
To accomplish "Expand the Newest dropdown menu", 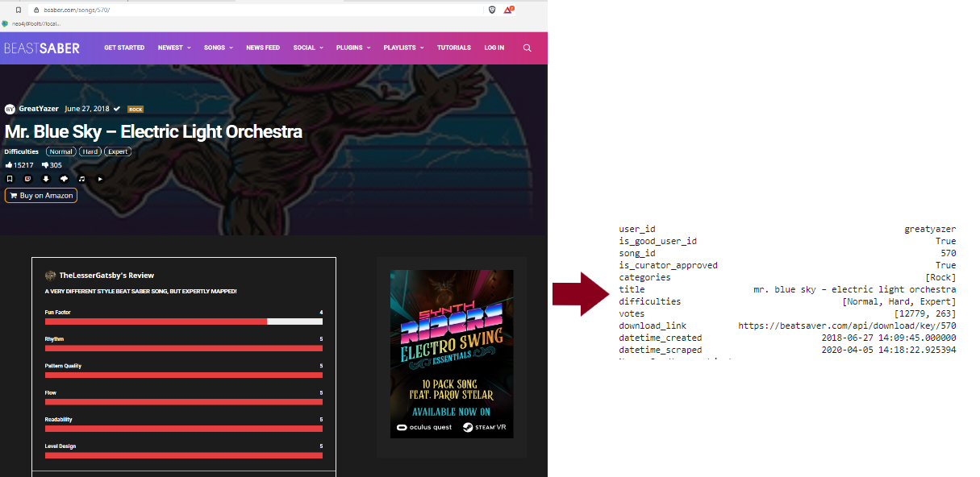I will point(174,48).
